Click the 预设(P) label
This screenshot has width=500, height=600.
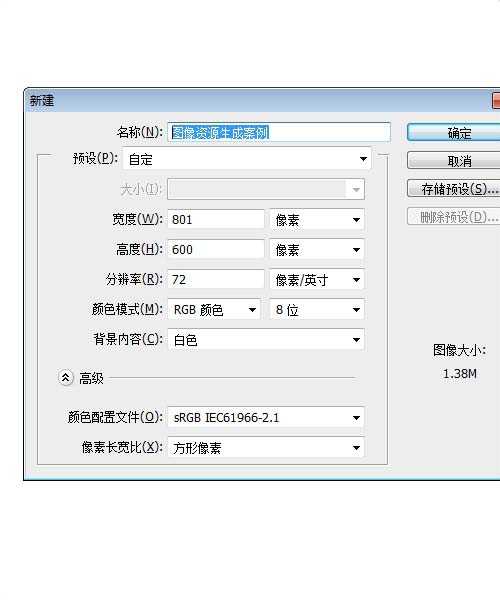[x=95, y=158]
